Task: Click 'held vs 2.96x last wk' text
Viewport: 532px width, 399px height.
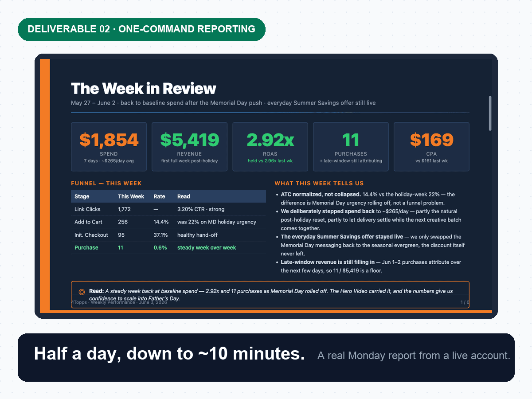Action: (x=270, y=161)
